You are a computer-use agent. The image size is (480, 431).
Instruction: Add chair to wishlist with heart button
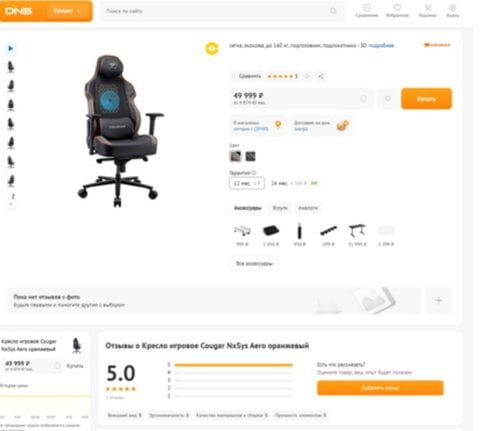[387, 99]
